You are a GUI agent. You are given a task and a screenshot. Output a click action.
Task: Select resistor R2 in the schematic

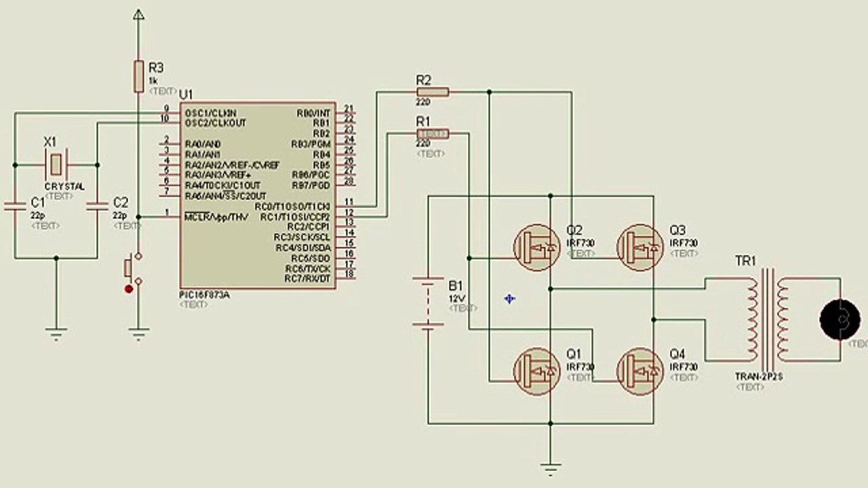tap(432, 92)
